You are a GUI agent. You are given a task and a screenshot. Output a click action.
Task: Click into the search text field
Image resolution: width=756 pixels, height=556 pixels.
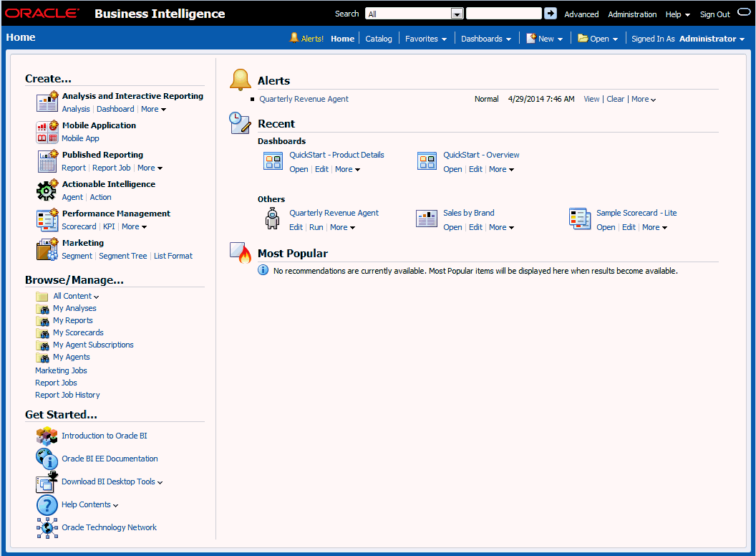(504, 14)
